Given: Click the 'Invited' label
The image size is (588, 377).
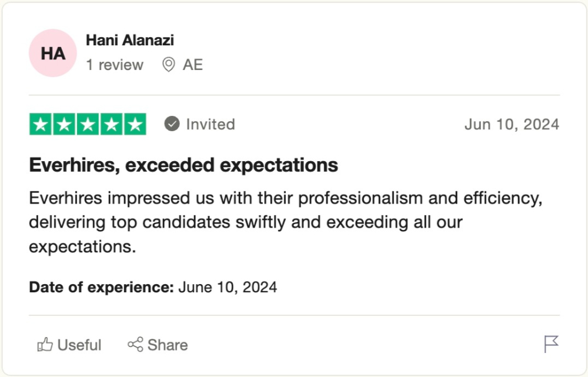Looking at the screenshot, I should 211,124.
